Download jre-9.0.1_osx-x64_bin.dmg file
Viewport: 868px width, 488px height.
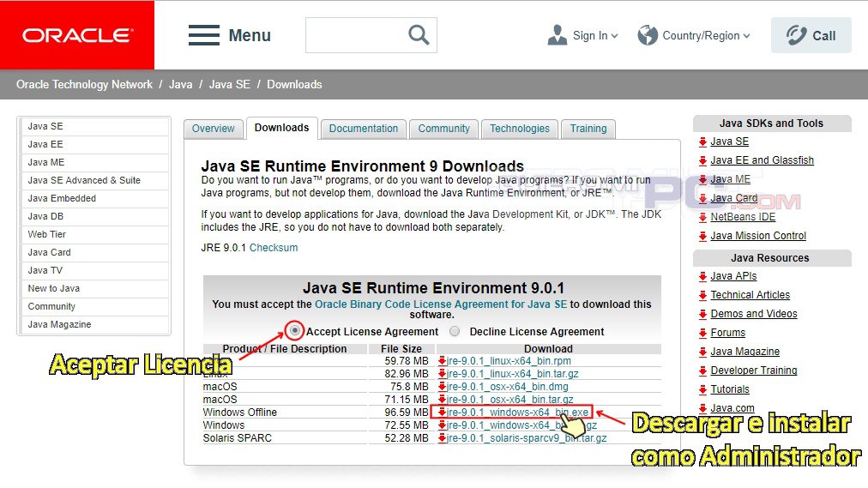coord(507,386)
